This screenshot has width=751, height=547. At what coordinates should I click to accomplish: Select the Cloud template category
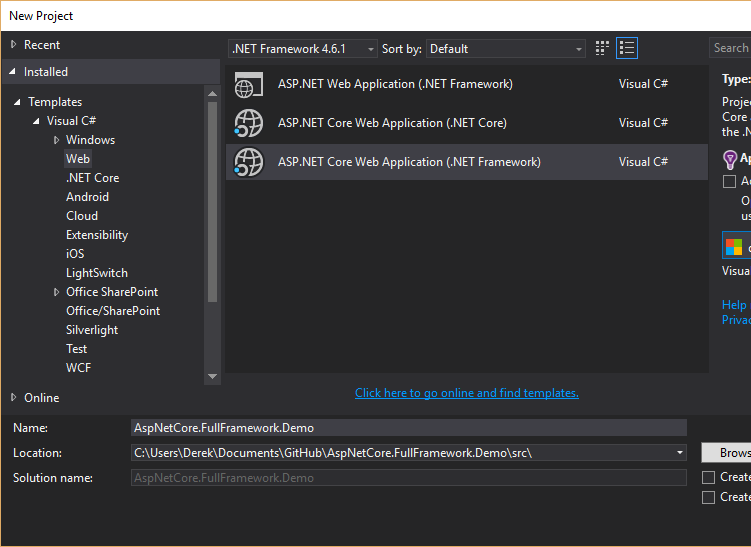[x=82, y=216]
